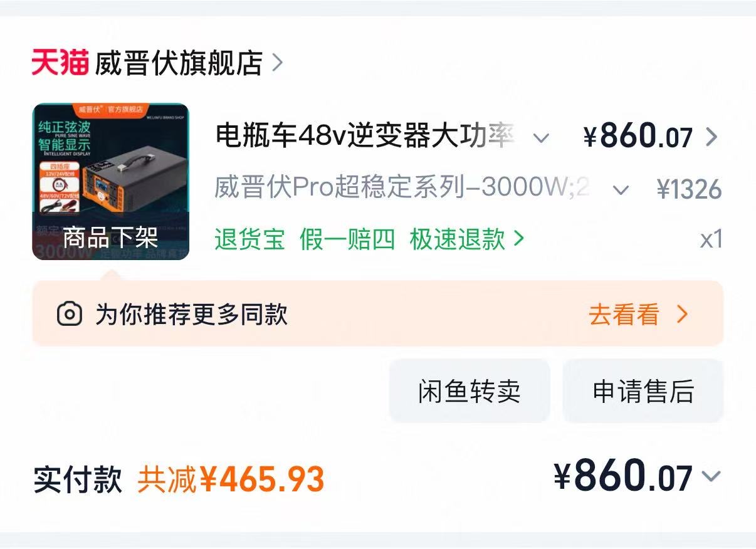This screenshot has height=549, width=756.
Task: Tap 去看看 to see similar products
Action: point(624,314)
